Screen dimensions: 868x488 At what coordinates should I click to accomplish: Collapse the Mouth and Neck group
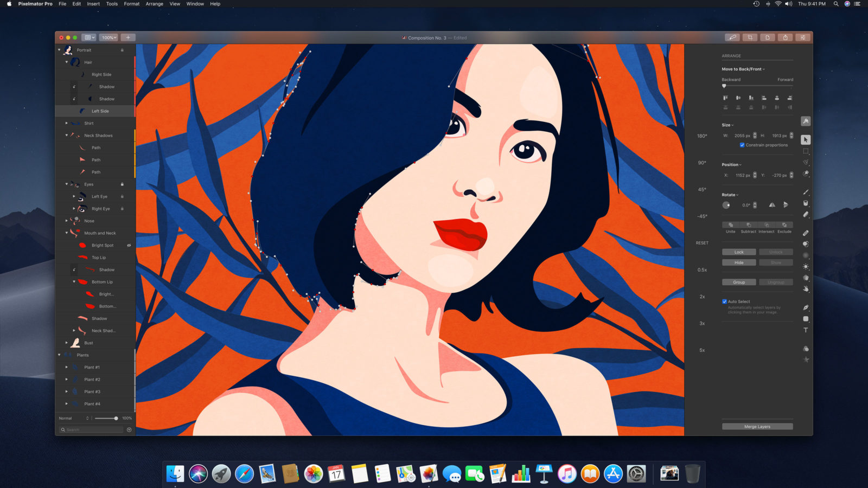click(67, 233)
